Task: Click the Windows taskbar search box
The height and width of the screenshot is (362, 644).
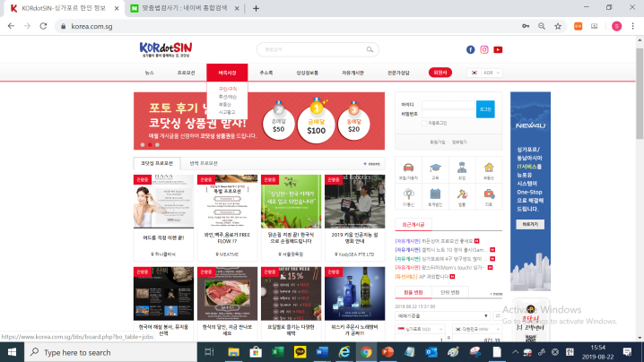Action: 111,352
